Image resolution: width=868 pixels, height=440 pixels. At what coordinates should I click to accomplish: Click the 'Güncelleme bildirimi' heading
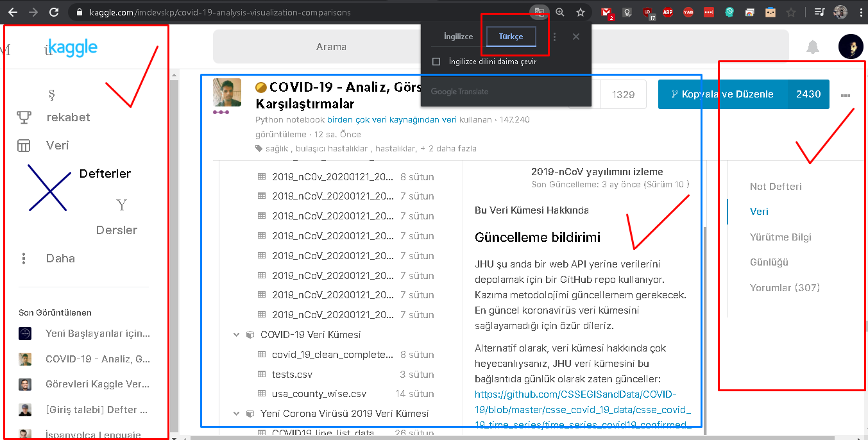tap(538, 238)
